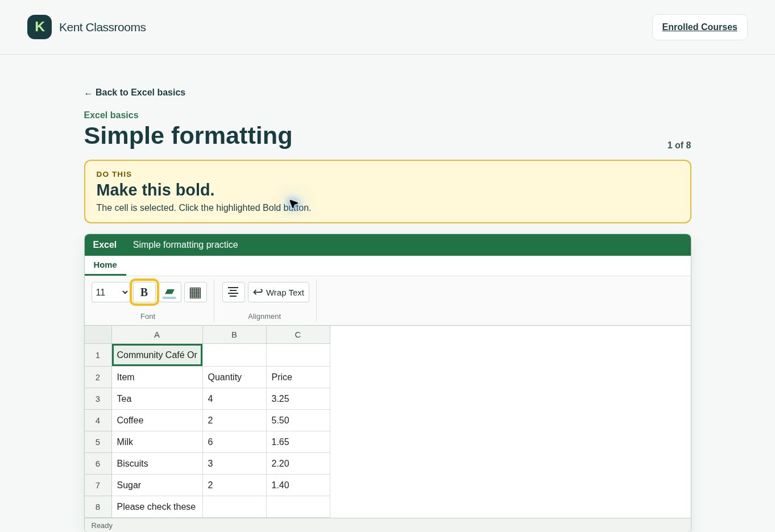
Task: Click the "Coffee" cell
Action: (157, 421)
